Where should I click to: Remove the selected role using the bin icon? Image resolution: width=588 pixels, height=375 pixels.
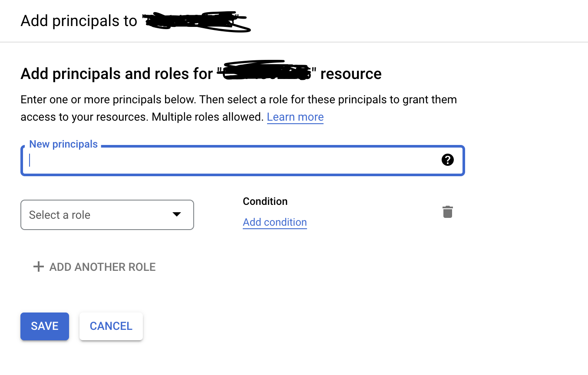coord(448,212)
